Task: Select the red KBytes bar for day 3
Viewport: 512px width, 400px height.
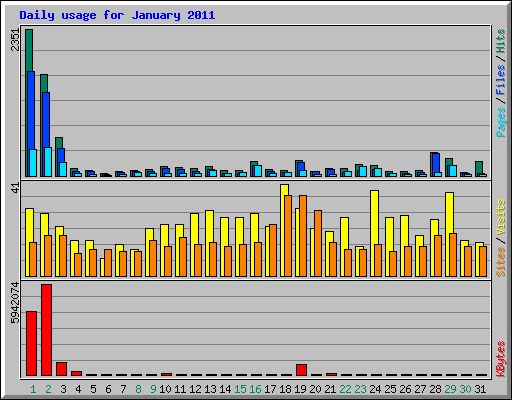Action: click(61, 369)
